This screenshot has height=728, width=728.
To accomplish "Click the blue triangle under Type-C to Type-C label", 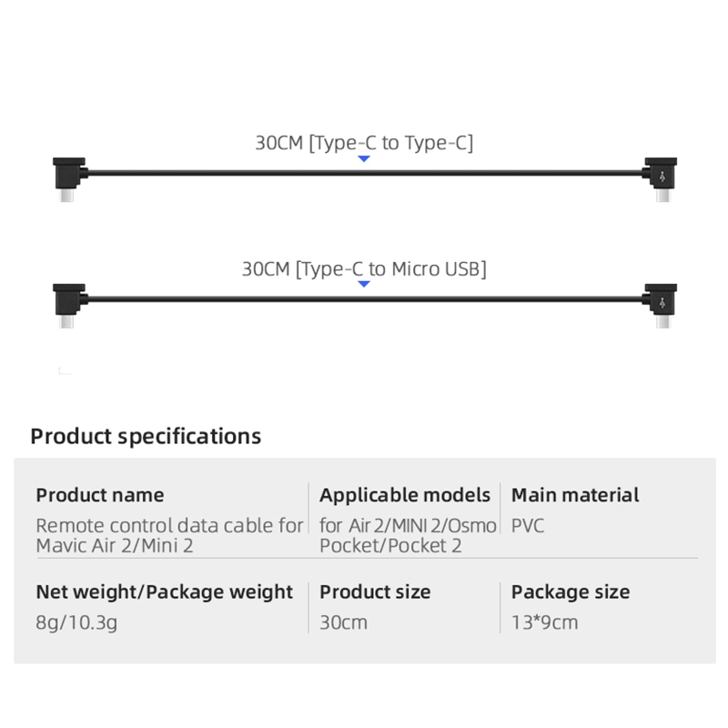I will click(x=364, y=159).
